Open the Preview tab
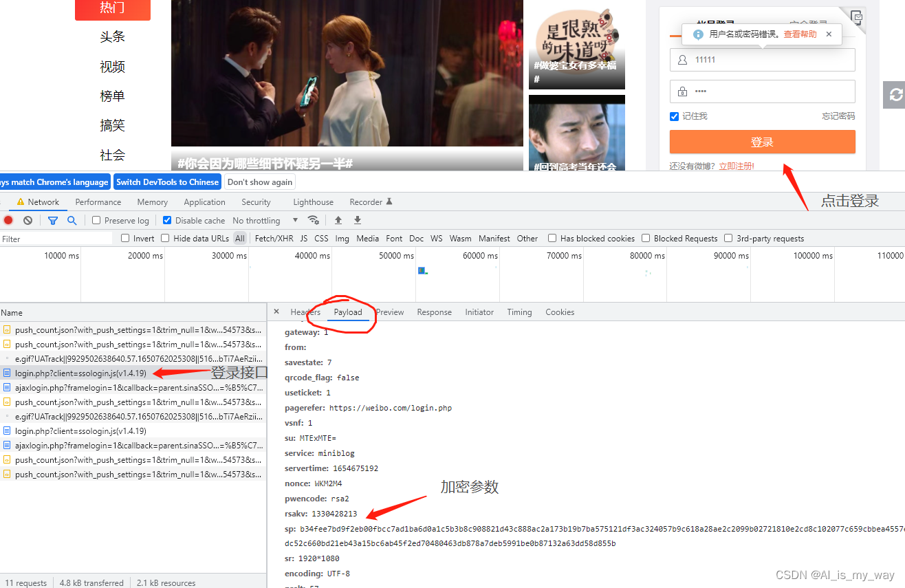The image size is (905, 588). tap(390, 312)
